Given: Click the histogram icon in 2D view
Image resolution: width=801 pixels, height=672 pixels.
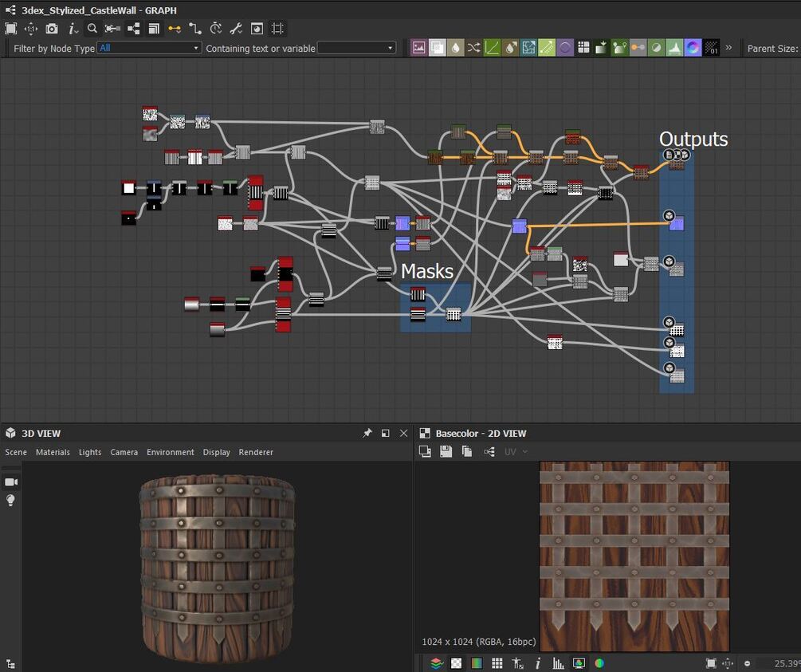Looking at the screenshot, I should (558, 663).
